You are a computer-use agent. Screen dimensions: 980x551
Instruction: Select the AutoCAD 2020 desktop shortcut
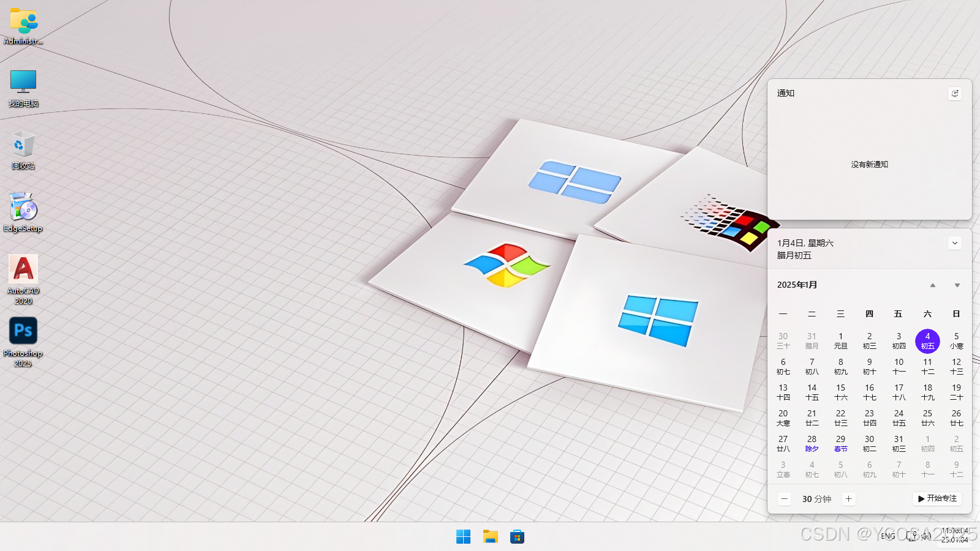pyautogui.click(x=23, y=280)
